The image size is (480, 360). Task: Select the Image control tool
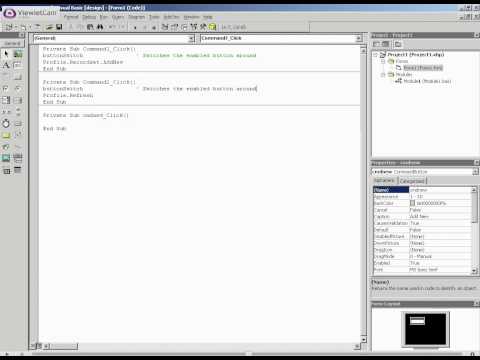tap(6, 158)
